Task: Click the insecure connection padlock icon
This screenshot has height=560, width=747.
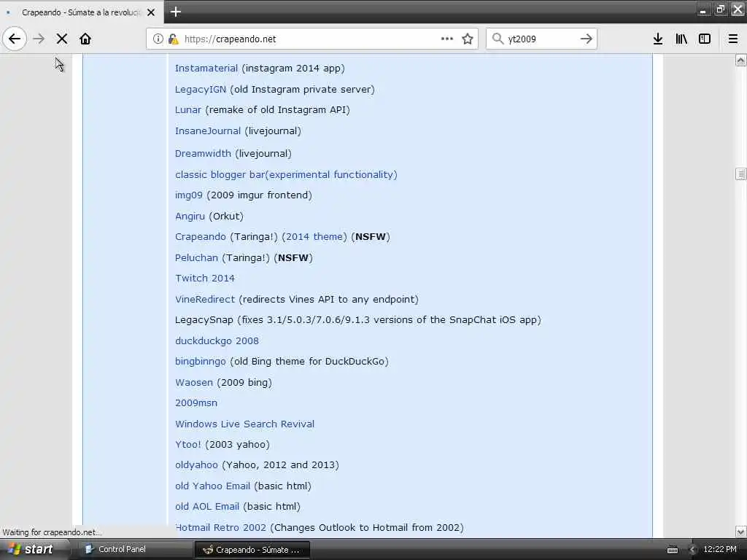Action: (x=173, y=39)
